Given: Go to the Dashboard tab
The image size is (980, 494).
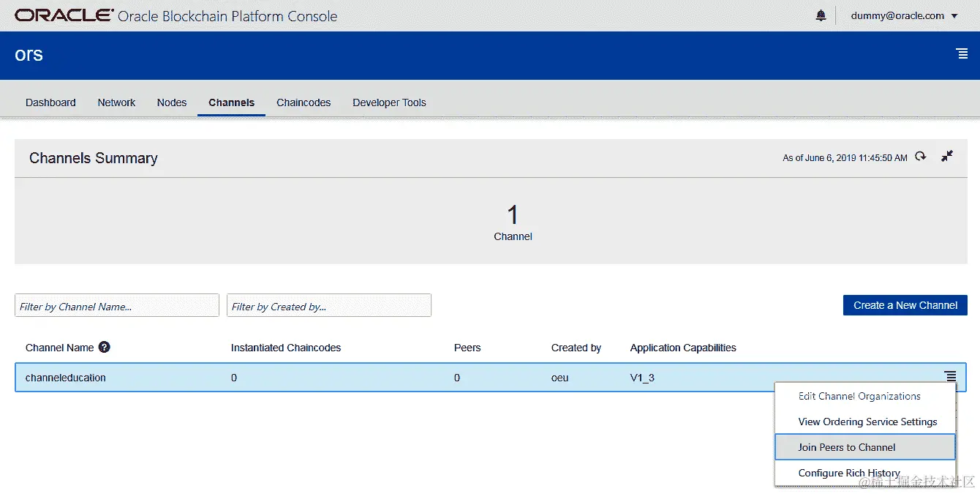Looking at the screenshot, I should (50, 102).
